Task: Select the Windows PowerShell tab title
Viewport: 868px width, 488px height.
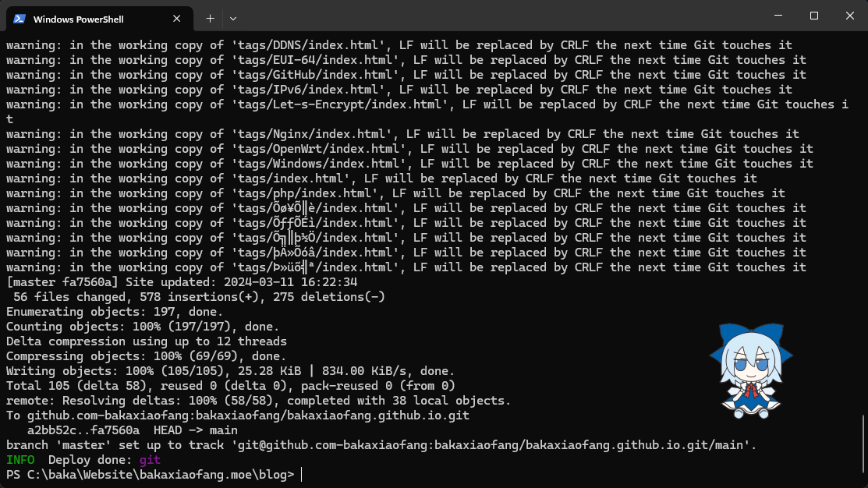Action: coord(78,19)
